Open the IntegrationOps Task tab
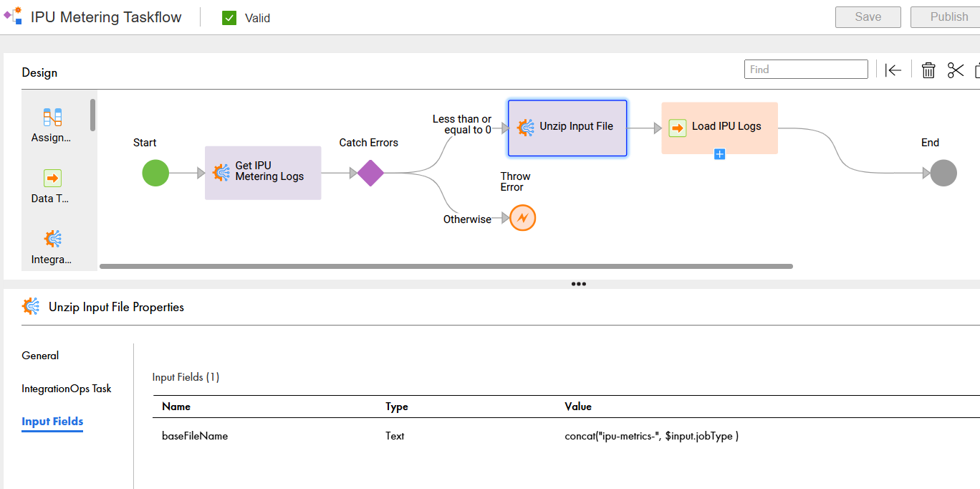Image resolution: width=980 pixels, height=489 pixels. click(67, 389)
